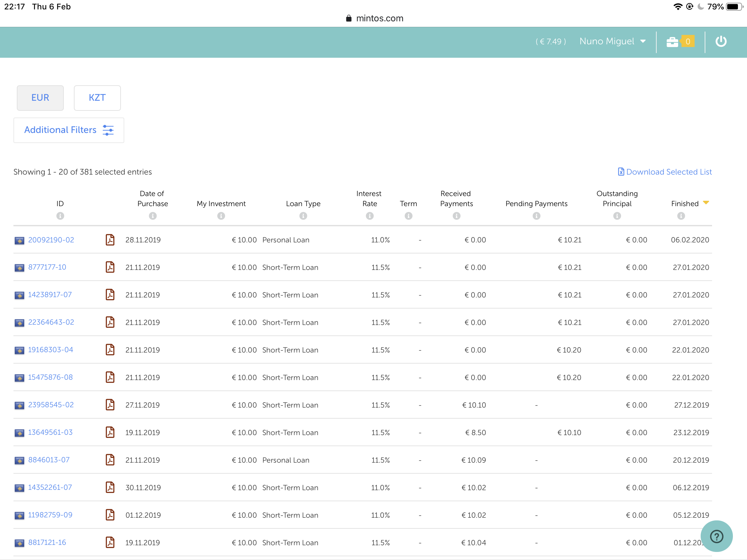
Task: Switch to the KZT currency tab
Action: [x=97, y=98]
